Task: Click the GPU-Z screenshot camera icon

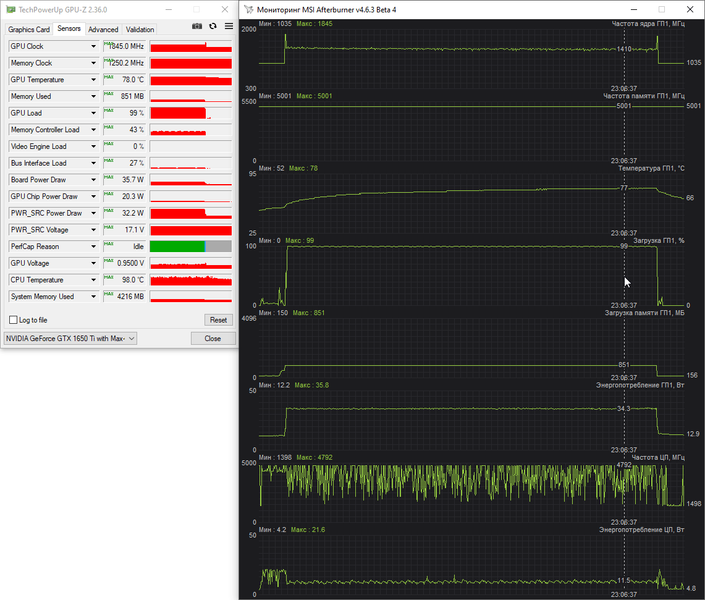Action: point(197,27)
